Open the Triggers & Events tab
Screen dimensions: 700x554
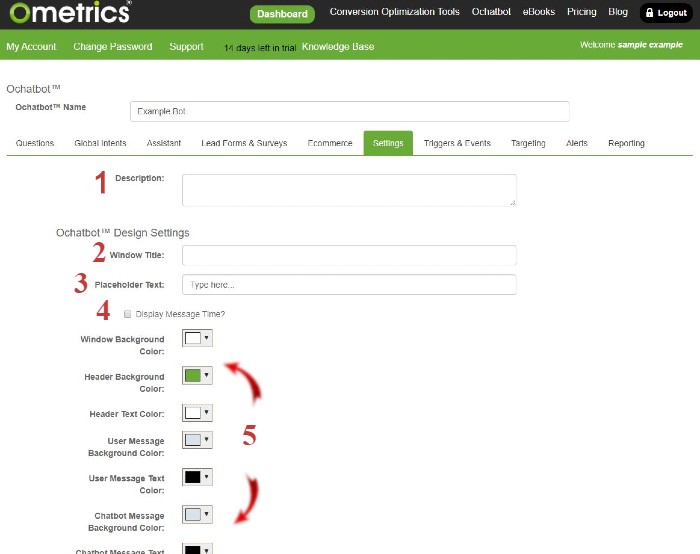click(x=457, y=143)
